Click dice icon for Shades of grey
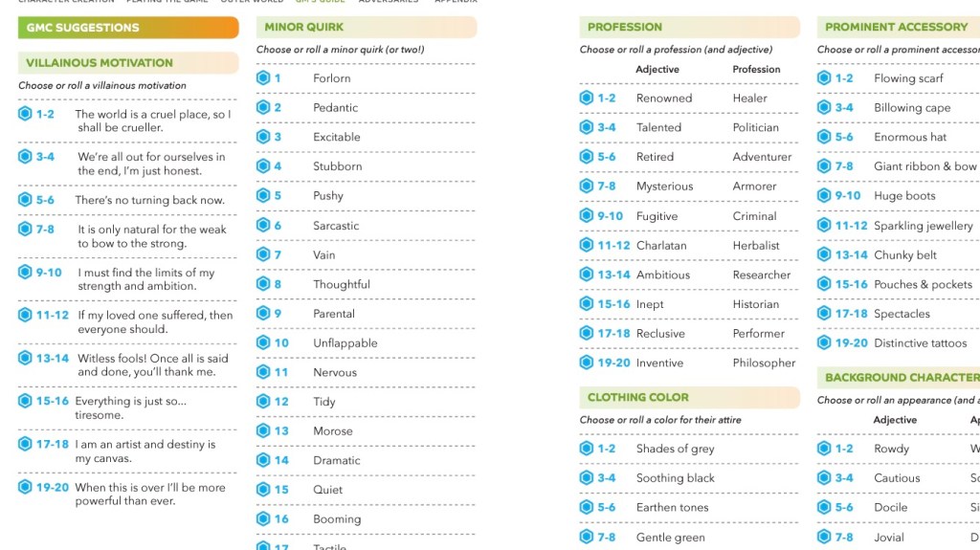980x550 pixels. [587, 448]
